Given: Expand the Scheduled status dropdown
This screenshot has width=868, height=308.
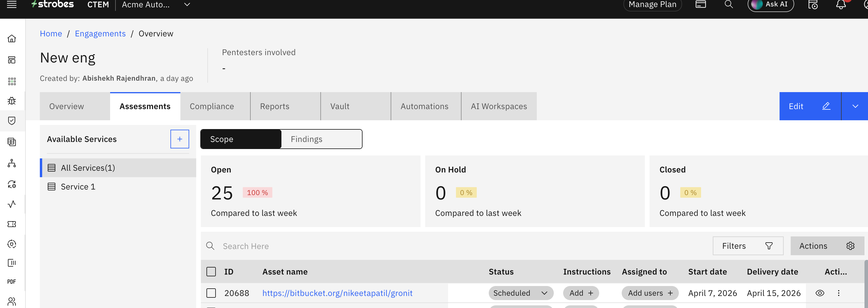Looking at the screenshot, I should [521, 293].
